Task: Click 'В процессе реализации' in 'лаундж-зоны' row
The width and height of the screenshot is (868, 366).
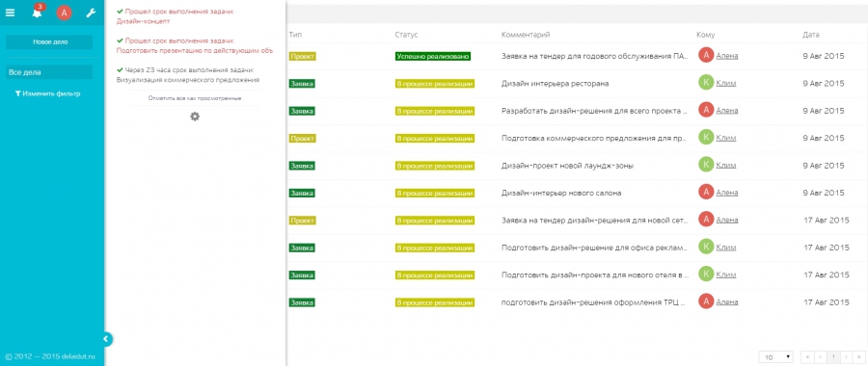Action: click(x=435, y=166)
